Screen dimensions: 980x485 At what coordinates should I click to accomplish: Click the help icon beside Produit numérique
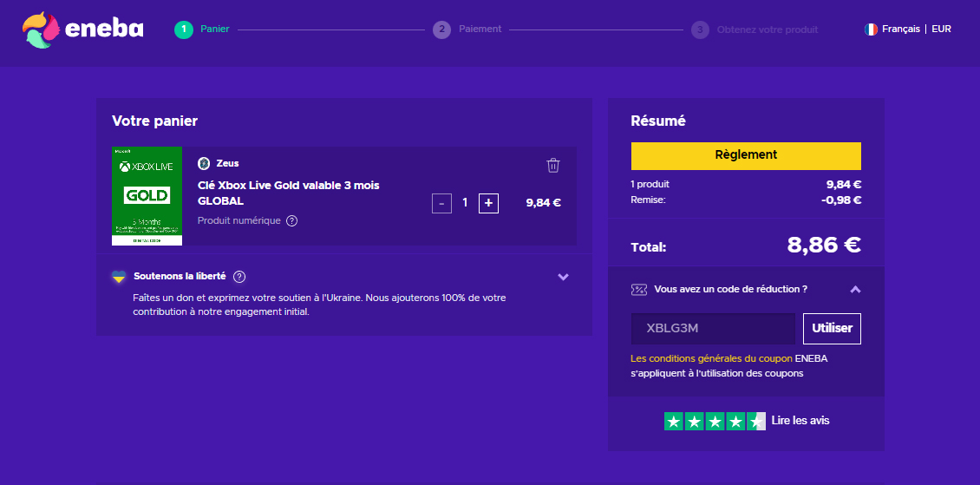click(291, 220)
